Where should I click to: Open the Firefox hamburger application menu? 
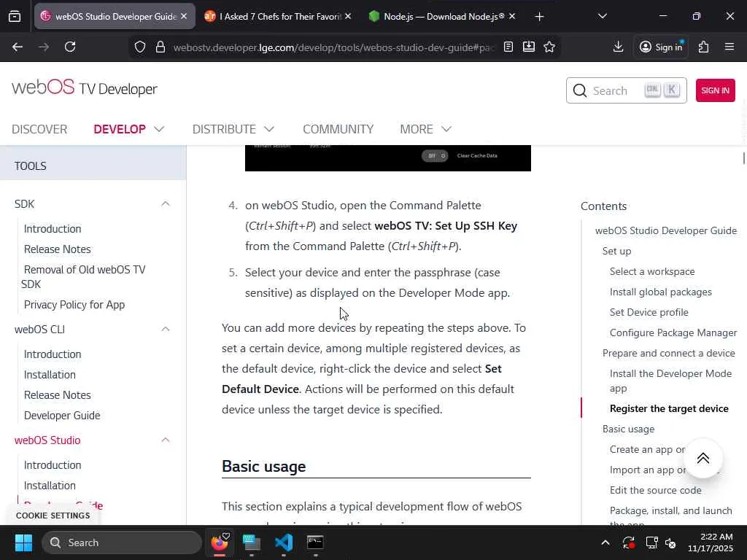[729, 47]
